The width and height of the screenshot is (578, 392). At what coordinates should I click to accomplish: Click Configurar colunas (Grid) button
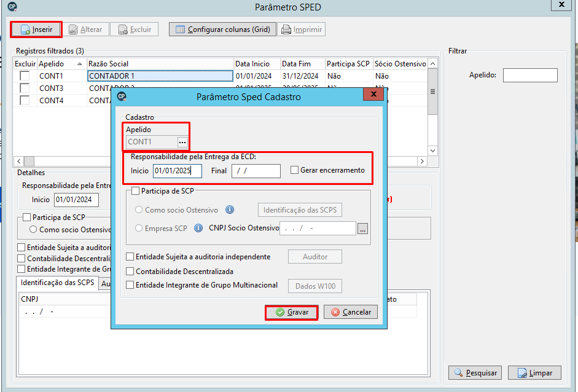click(222, 29)
